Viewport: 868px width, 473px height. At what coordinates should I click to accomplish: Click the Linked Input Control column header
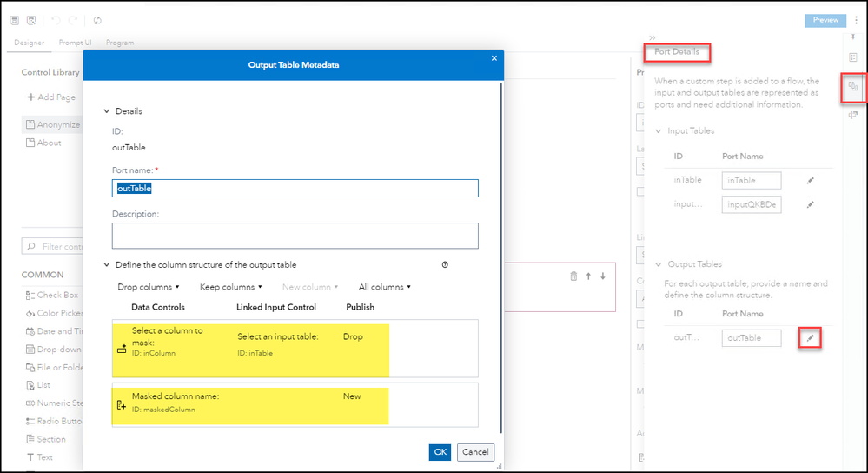[276, 307]
